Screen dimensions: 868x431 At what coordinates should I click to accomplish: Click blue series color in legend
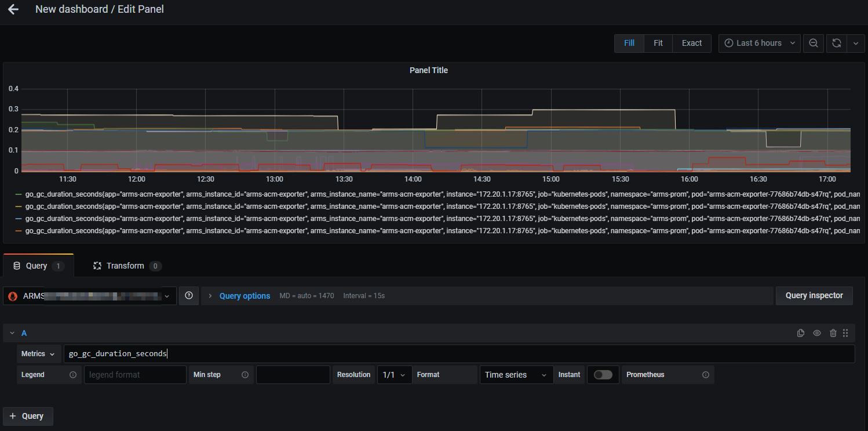(18, 218)
